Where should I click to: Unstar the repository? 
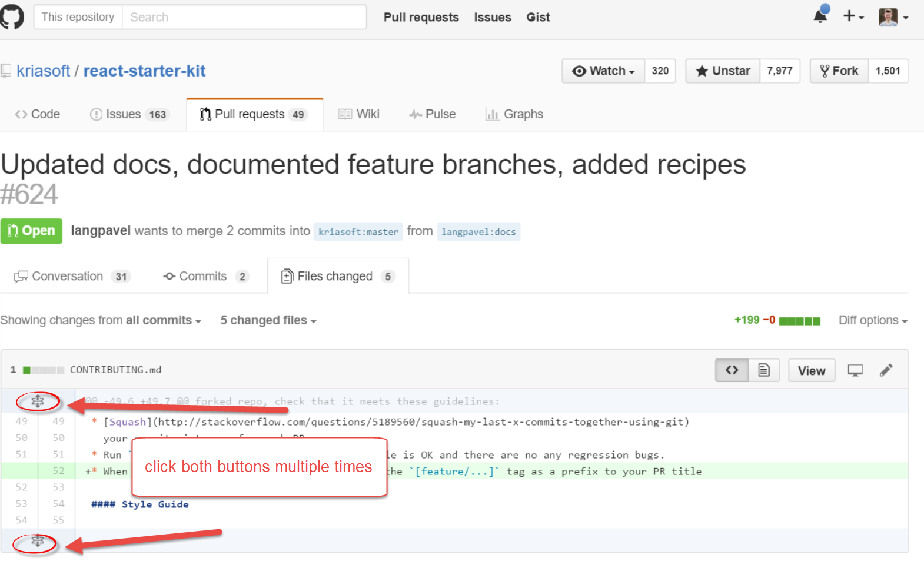click(723, 71)
